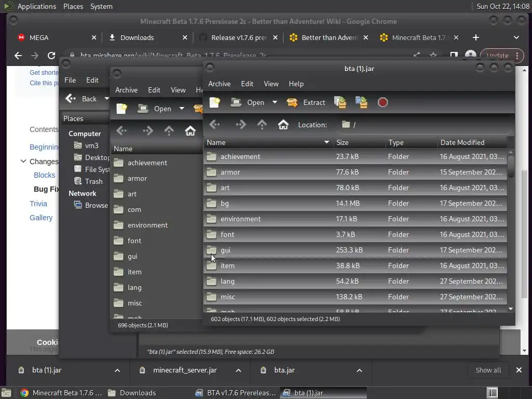This screenshot has width=532, height=399.
Task: Select the bg folder in bta (1).jar
Action: click(355, 204)
